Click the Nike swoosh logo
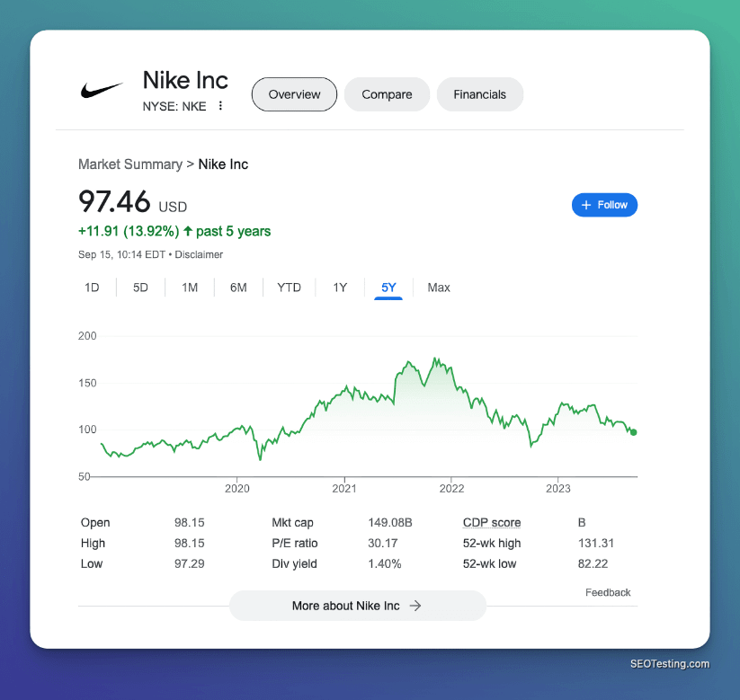740x700 pixels. pyautogui.click(x=102, y=90)
